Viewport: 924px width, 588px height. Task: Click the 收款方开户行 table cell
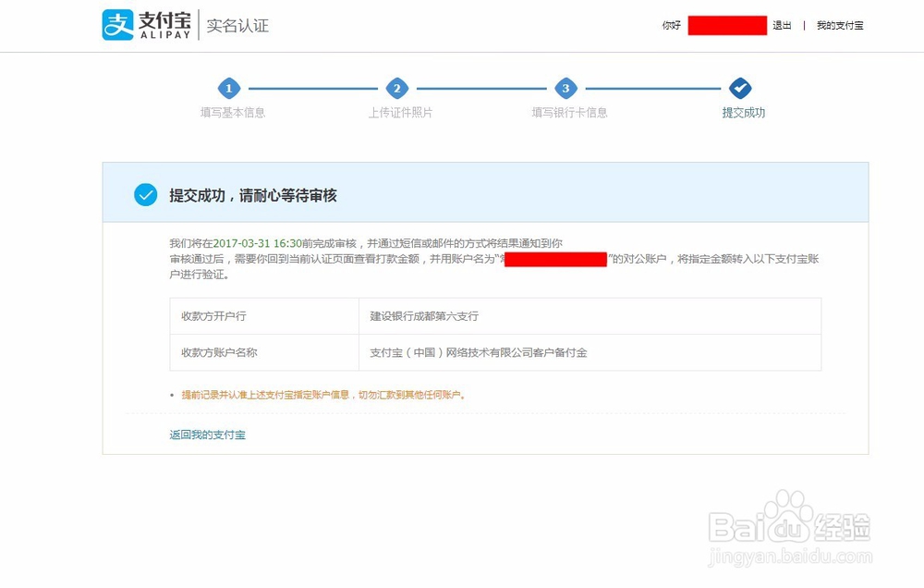click(x=264, y=316)
